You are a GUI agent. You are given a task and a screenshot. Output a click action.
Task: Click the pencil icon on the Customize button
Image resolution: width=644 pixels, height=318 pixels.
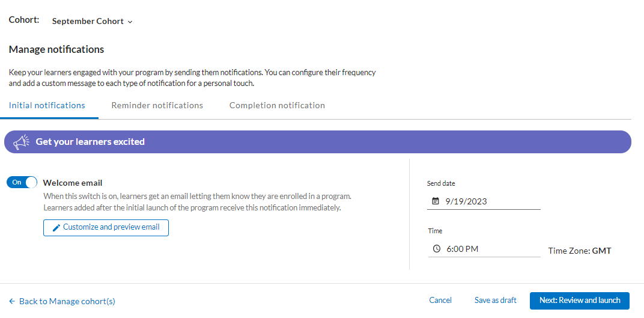(56, 228)
